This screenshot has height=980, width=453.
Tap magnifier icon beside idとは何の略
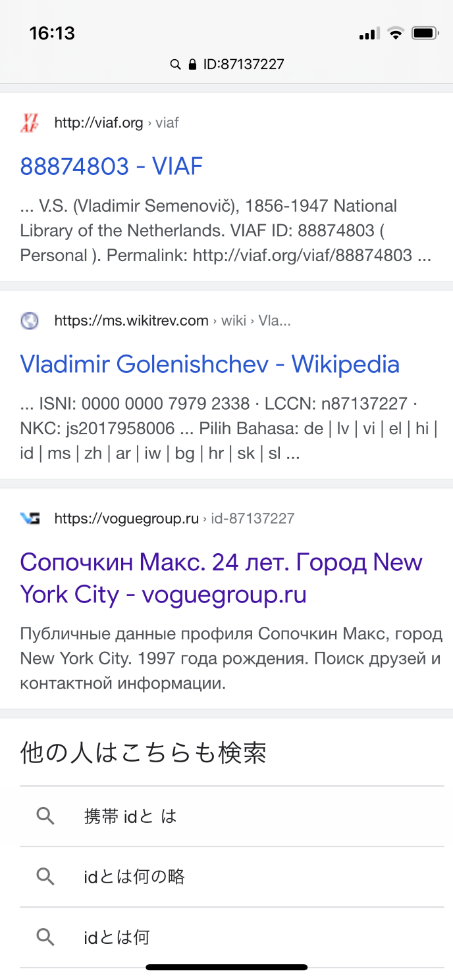click(x=45, y=877)
